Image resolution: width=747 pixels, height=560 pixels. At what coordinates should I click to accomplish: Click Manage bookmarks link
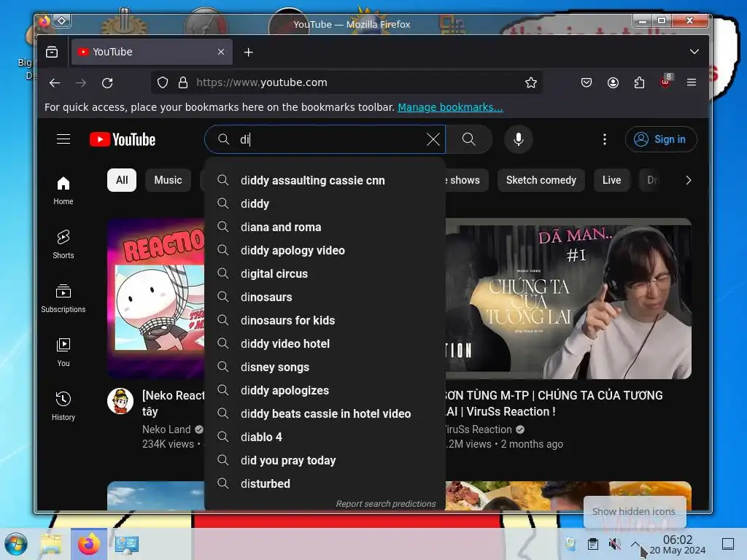coord(450,107)
